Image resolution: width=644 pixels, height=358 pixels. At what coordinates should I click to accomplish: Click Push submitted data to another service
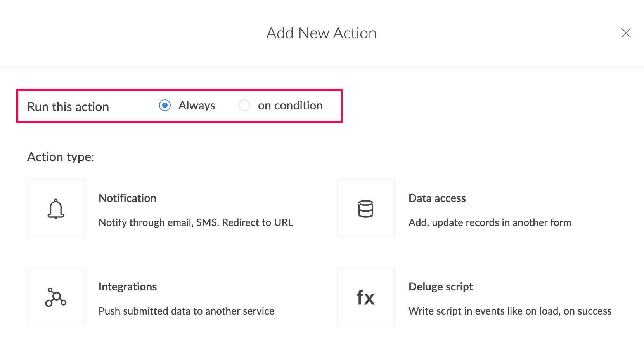(187, 311)
